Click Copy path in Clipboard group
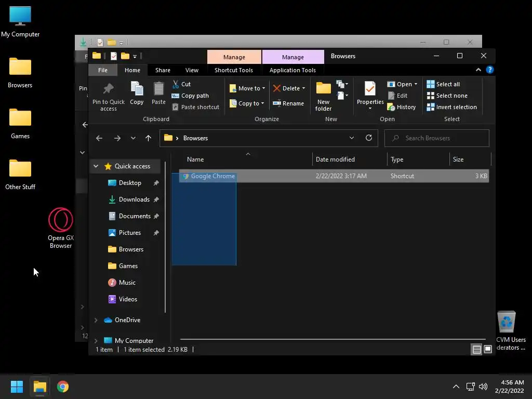Image resolution: width=532 pixels, height=399 pixels. (x=190, y=96)
